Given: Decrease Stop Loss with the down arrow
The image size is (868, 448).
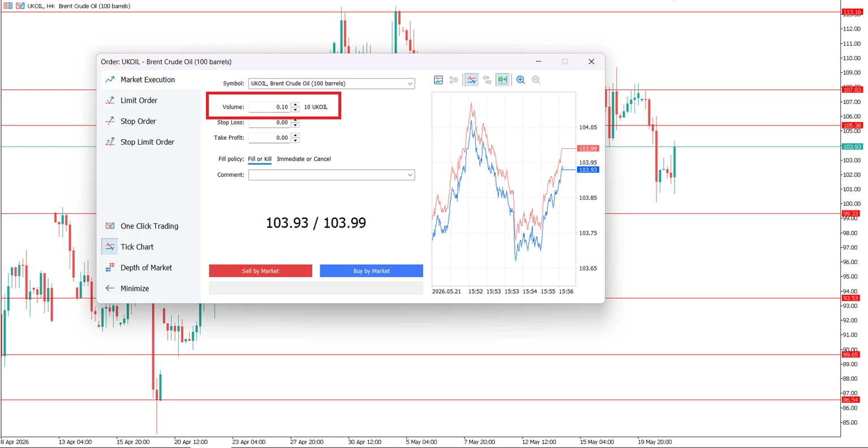Looking at the screenshot, I should point(295,124).
